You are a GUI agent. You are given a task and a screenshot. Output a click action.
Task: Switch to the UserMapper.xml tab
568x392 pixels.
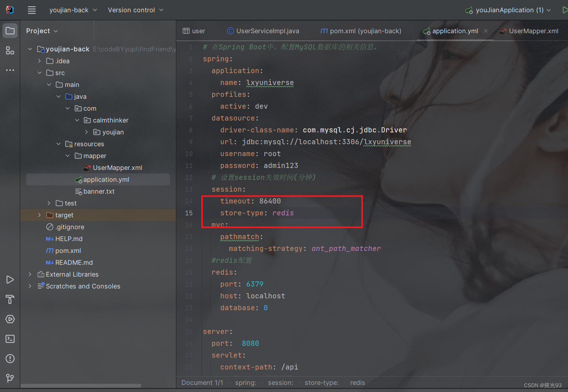pyautogui.click(x=529, y=31)
